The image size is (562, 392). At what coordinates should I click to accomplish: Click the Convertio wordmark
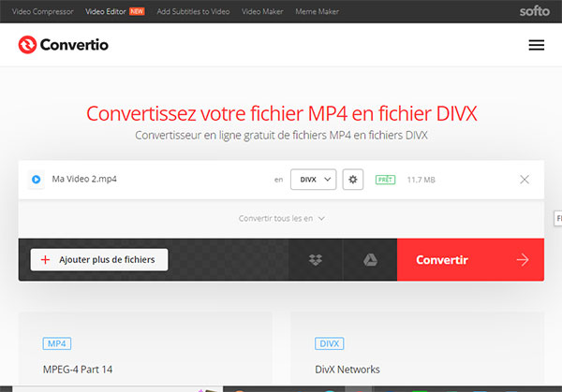(x=74, y=45)
